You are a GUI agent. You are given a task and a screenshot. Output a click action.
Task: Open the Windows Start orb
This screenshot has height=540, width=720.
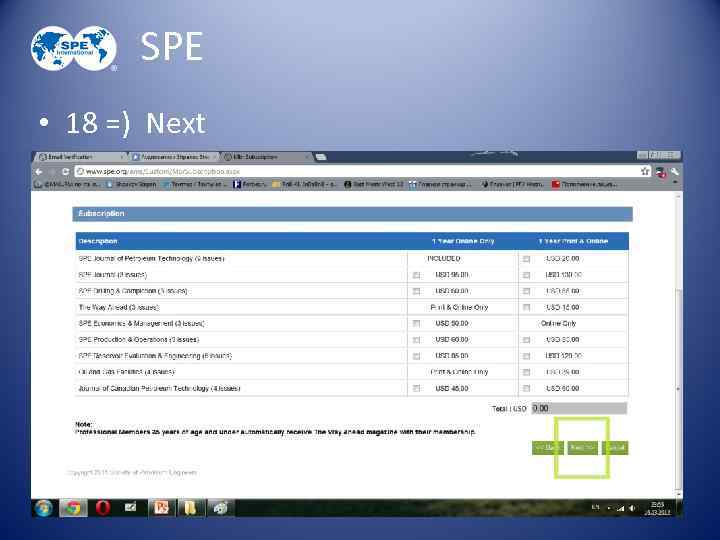pyautogui.click(x=44, y=508)
